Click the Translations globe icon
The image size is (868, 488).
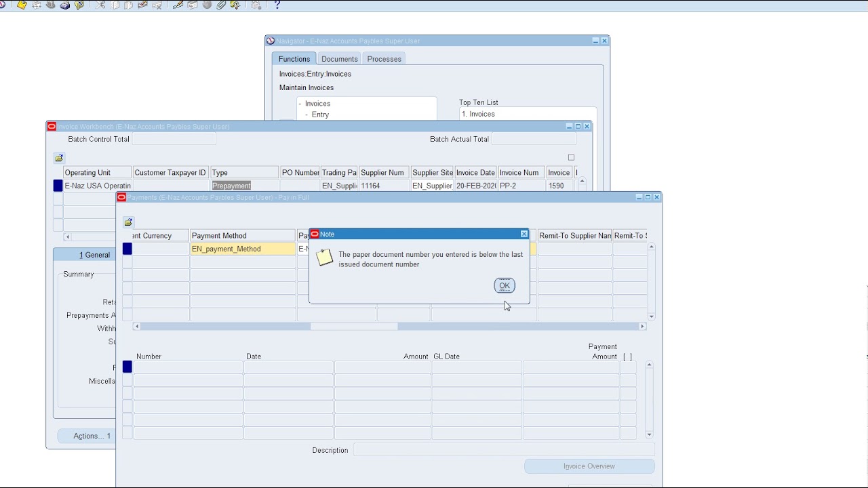[207, 5]
